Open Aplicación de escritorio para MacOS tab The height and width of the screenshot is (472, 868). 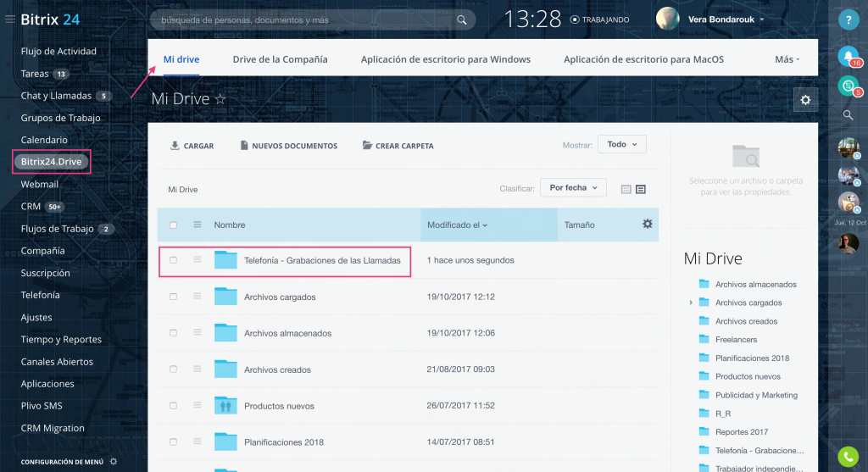644,59
